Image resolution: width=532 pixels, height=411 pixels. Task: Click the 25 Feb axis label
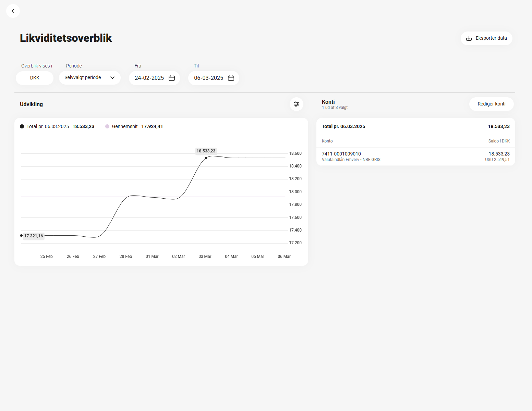[47, 257]
